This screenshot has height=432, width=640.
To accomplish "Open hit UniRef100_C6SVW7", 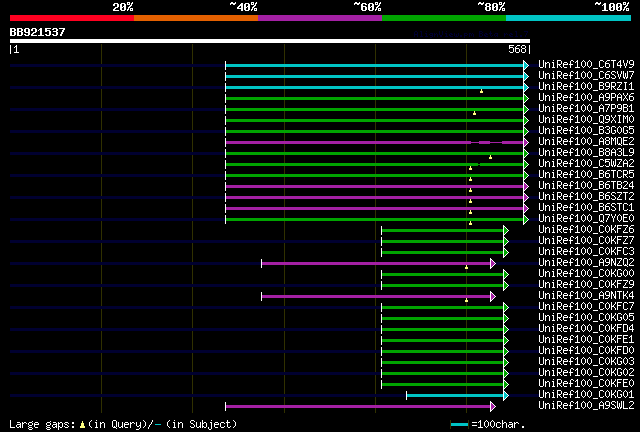I will 586,76.
